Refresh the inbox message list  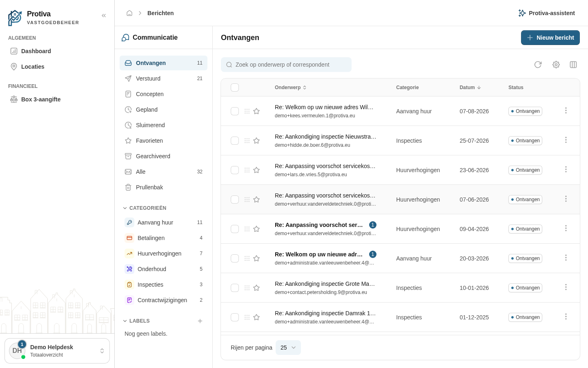click(x=538, y=65)
